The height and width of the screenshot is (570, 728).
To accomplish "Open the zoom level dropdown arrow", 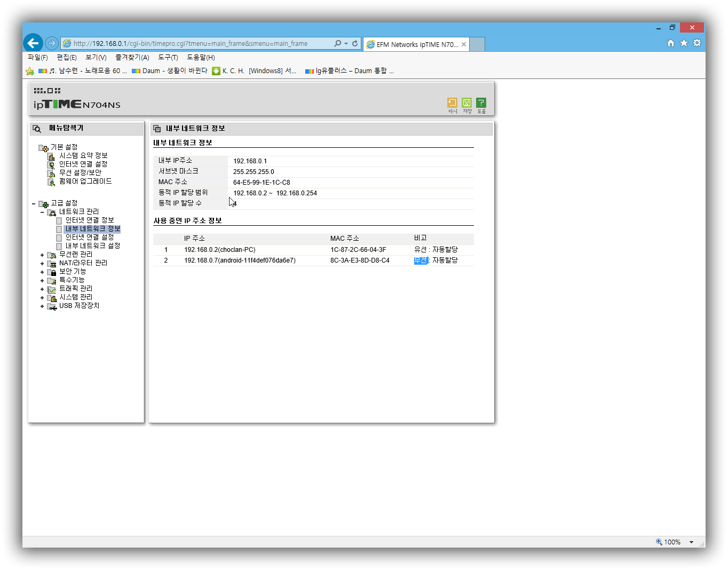I will 691,542.
